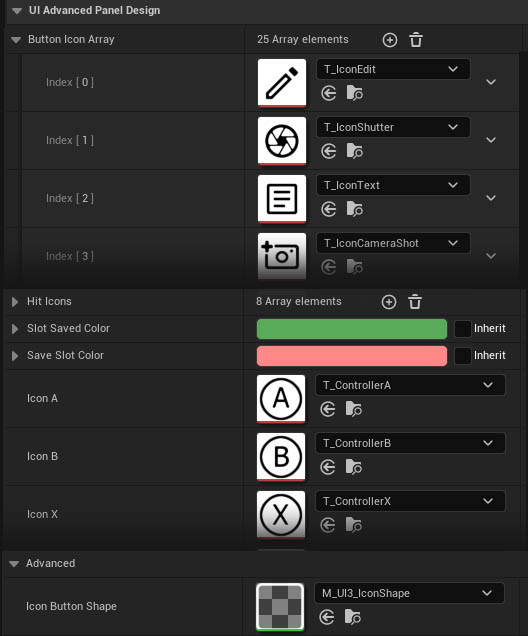528x636 pixels.
Task: Use selected asset for Icon B
Action: click(x=328, y=467)
